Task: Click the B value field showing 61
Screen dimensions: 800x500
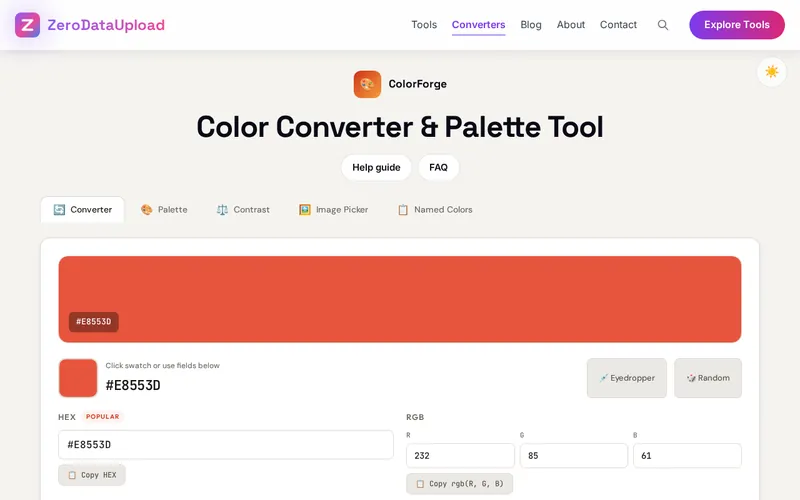Action: click(x=687, y=456)
